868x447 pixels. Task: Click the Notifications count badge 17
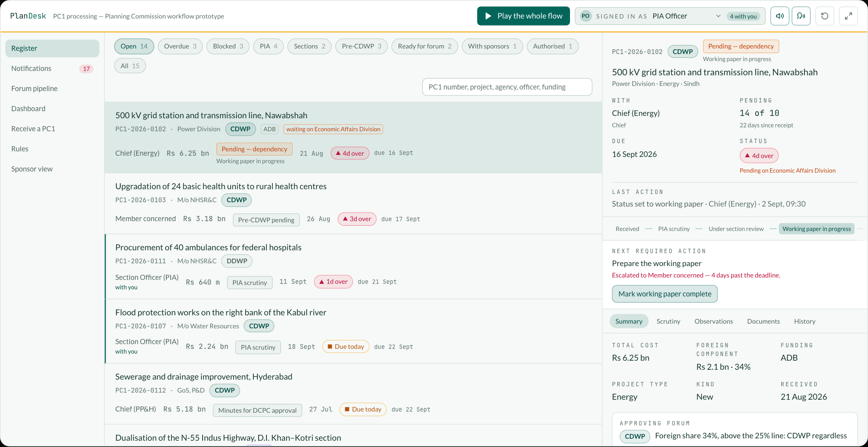pyautogui.click(x=86, y=69)
